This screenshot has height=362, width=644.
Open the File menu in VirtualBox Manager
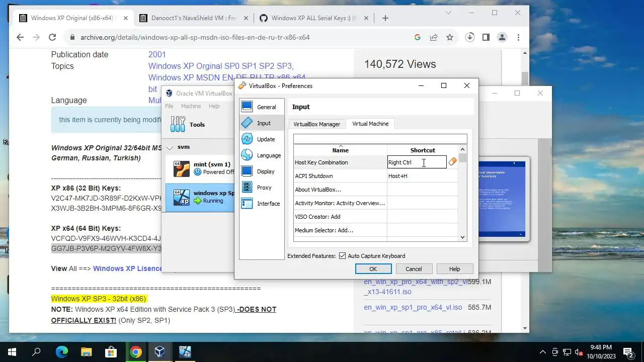tap(169, 106)
